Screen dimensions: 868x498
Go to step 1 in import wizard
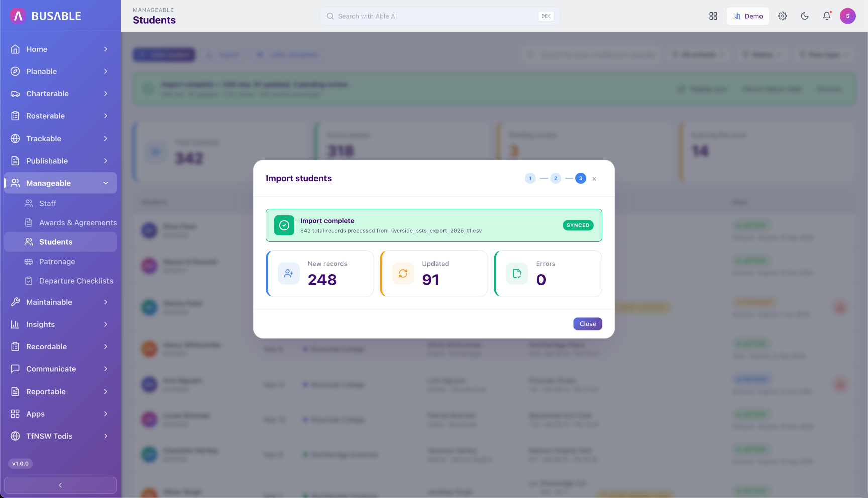pos(530,178)
